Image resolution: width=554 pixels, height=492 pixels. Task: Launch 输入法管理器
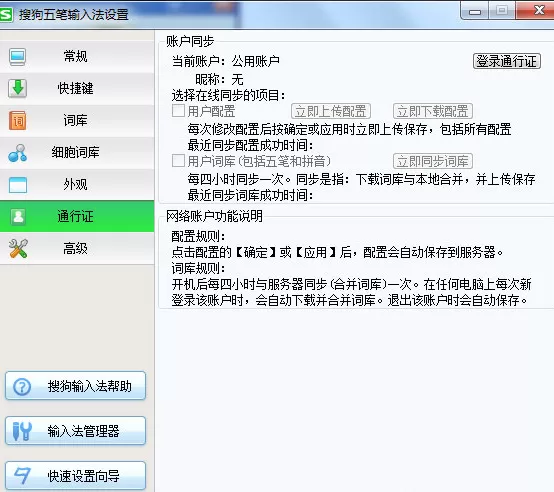[x=75, y=431]
